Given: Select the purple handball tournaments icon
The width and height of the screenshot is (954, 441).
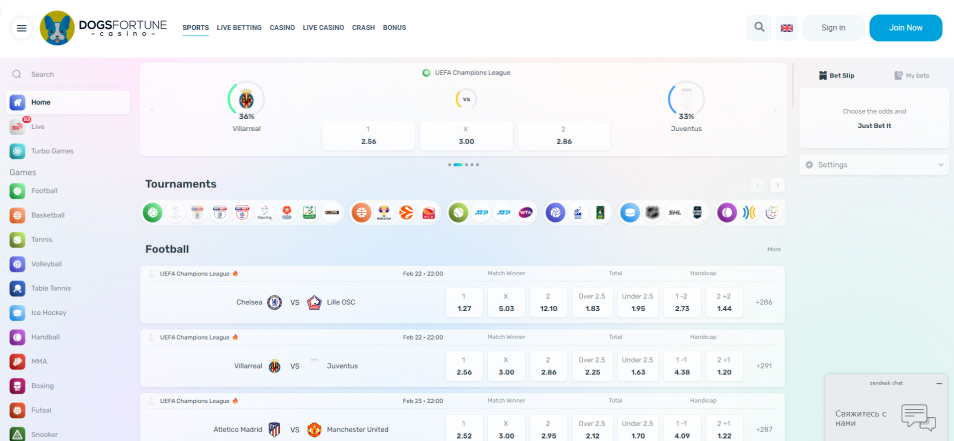Looking at the screenshot, I should coord(726,212).
